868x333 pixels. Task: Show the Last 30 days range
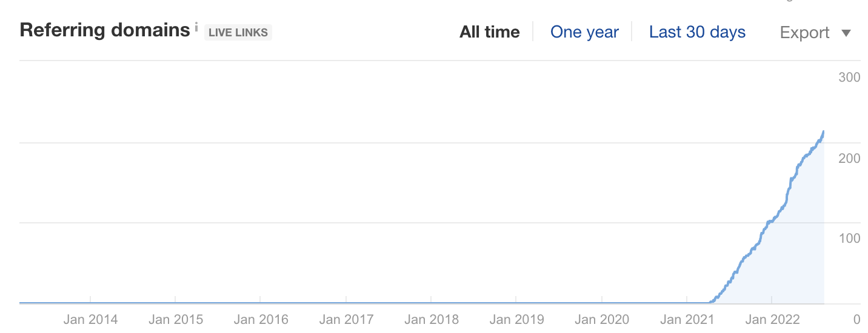[x=697, y=32]
